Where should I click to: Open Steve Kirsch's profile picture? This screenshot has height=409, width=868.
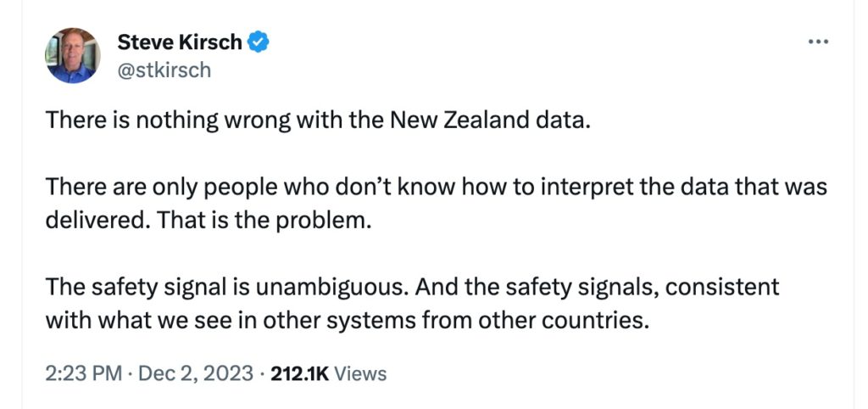pos(72,56)
